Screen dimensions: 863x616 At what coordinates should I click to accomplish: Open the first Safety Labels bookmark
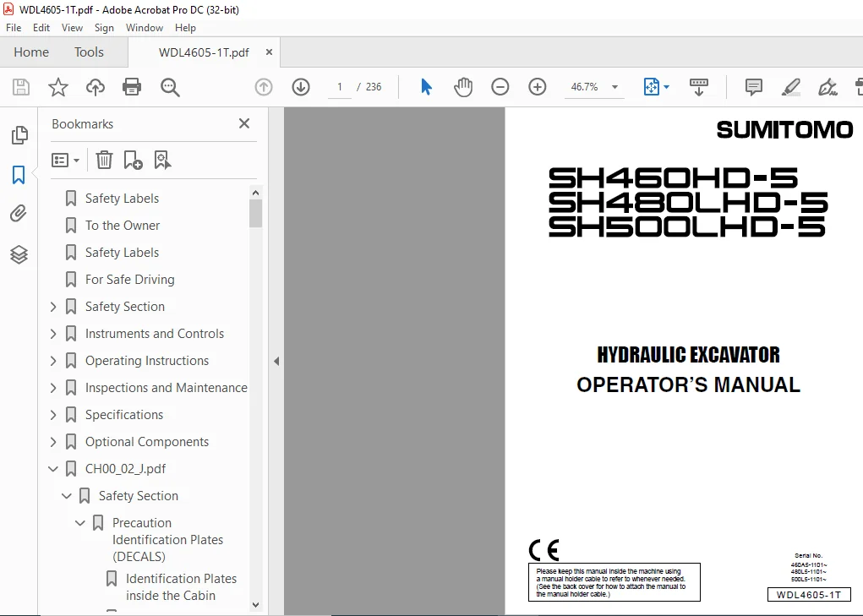tap(123, 198)
